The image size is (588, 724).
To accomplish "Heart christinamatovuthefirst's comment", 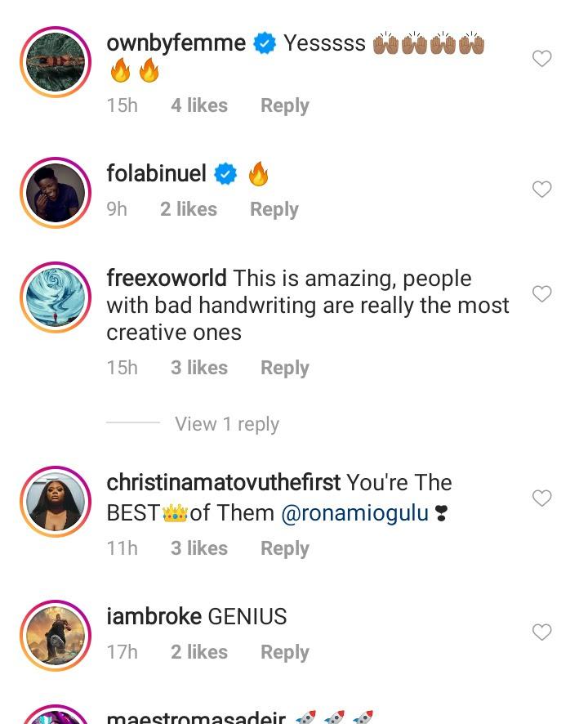I will [x=541, y=498].
